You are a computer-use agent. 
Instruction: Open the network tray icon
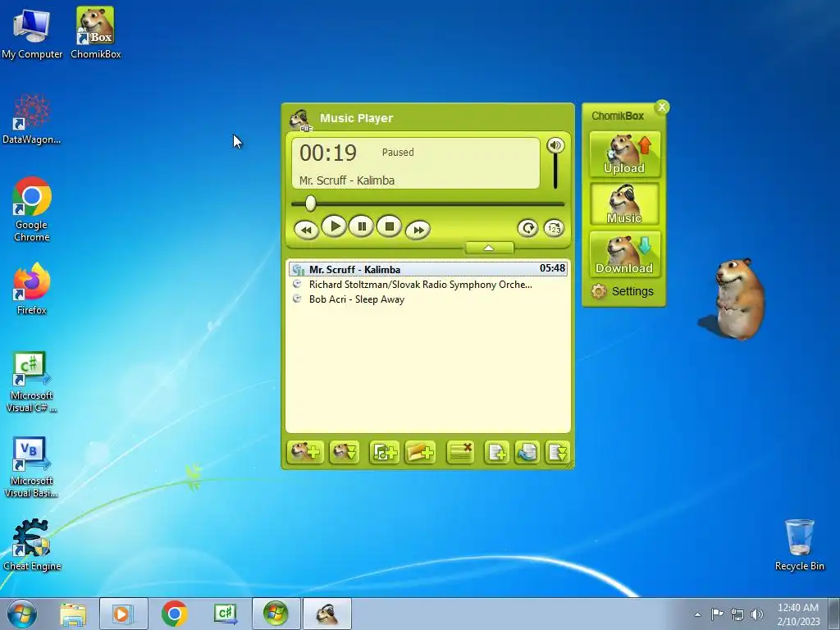[737, 614]
